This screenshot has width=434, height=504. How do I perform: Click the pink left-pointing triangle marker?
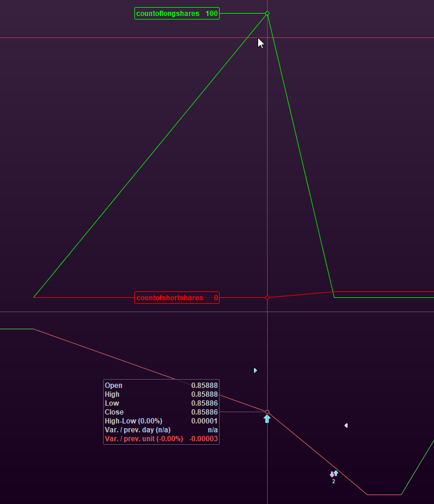(346, 426)
